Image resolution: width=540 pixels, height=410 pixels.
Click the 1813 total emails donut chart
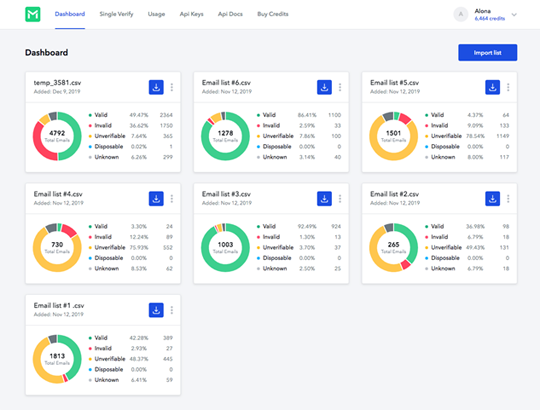(x=57, y=359)
